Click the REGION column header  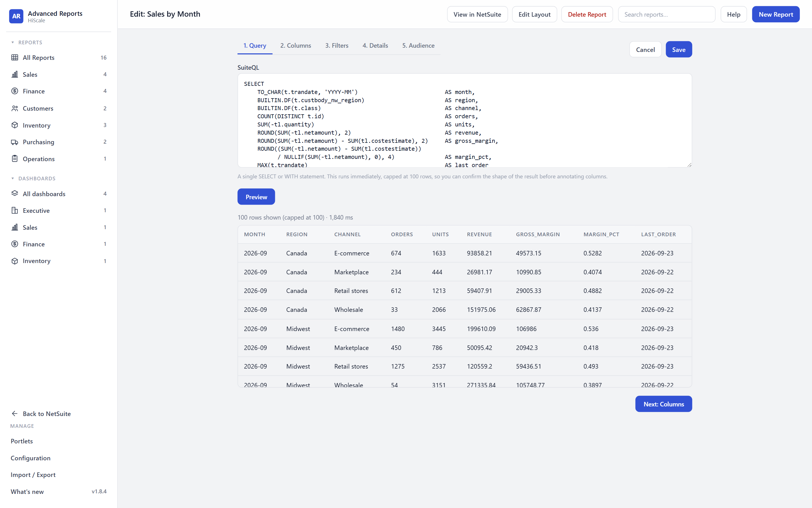click(297, 234)
